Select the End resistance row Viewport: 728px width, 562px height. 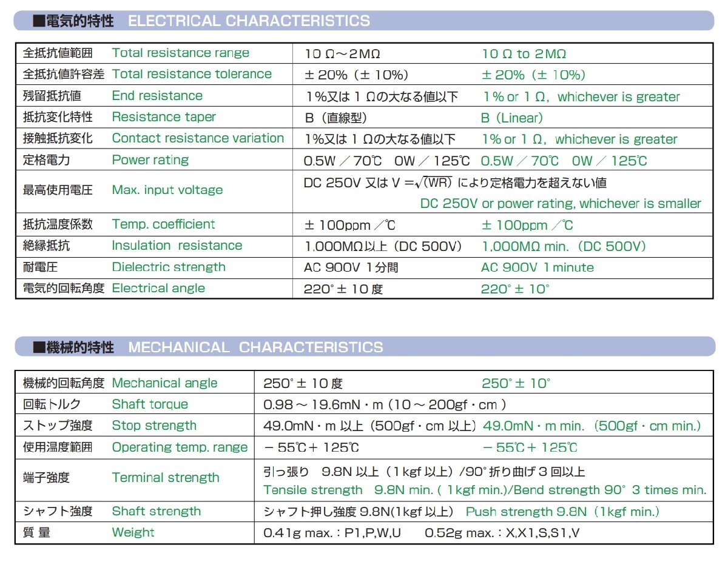tap(157, 95)
